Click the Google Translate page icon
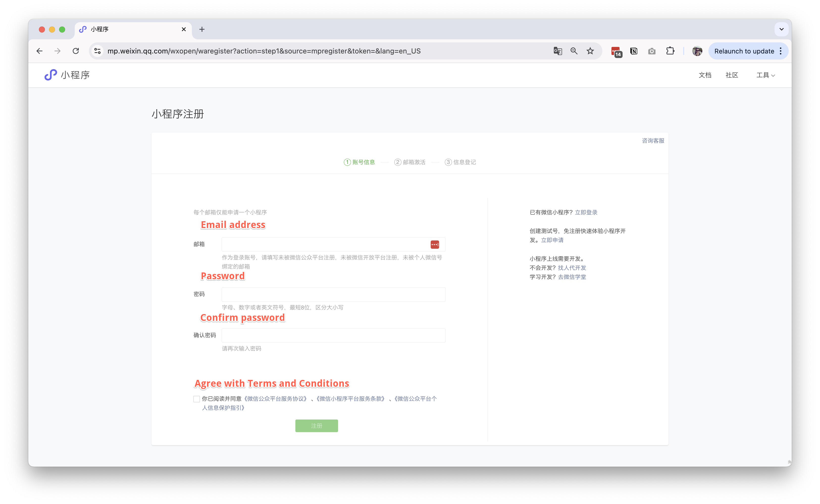Viewport: 820px width, 504px height. 557,51
